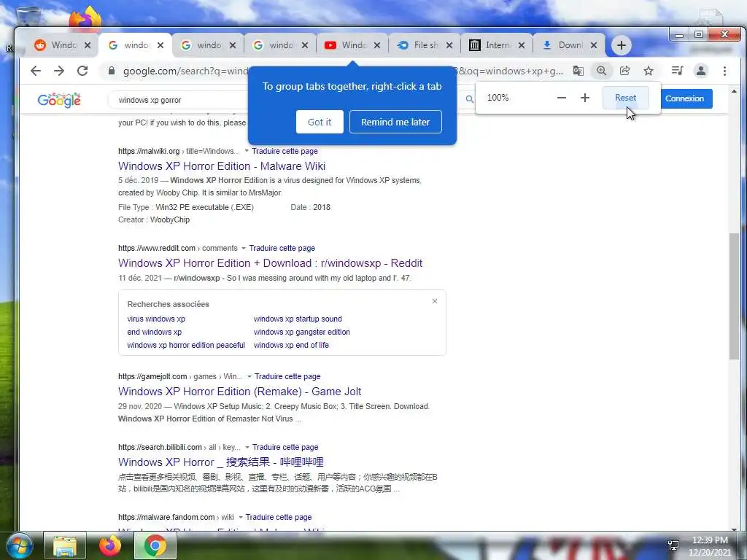Click the share page icon
The image size is (747, 560).
tap(624, 71)
